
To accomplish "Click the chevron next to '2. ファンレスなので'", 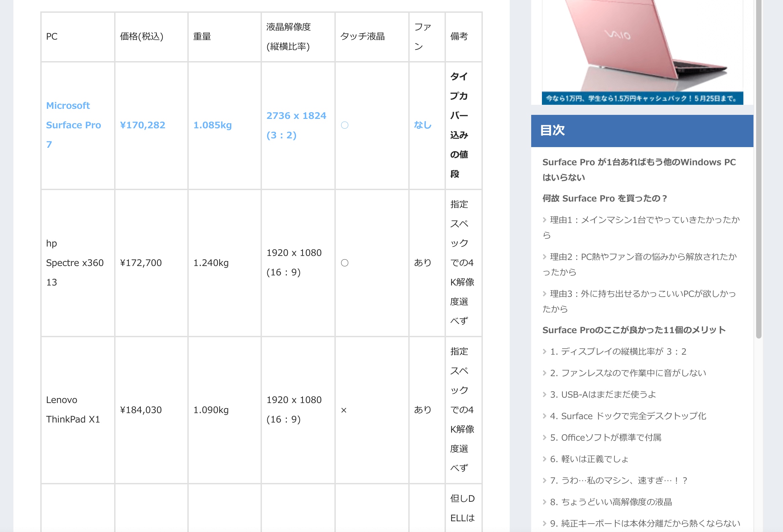I will coord(545,373).
